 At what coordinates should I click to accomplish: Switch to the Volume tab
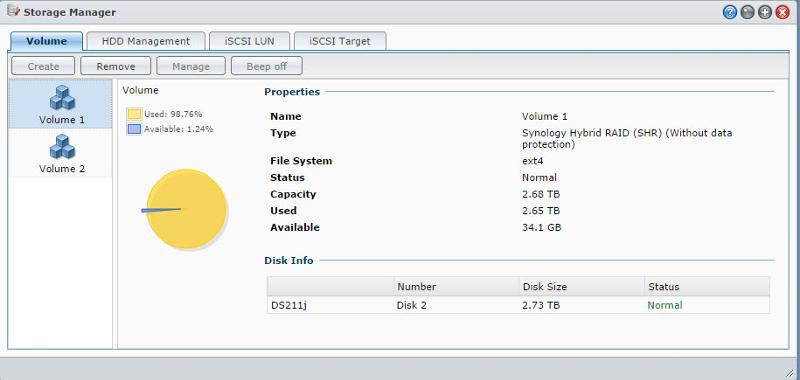click(46, 41)
